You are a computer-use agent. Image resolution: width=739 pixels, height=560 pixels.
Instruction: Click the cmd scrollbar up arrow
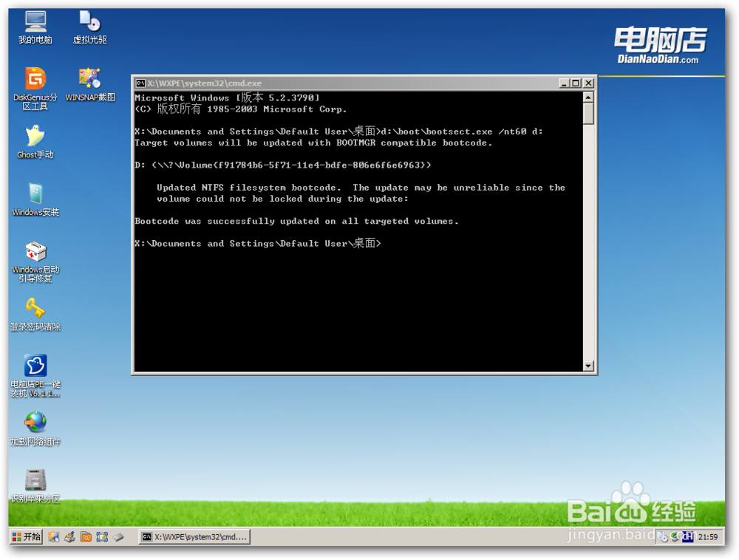pyautogui.click(x=588, y=97)
